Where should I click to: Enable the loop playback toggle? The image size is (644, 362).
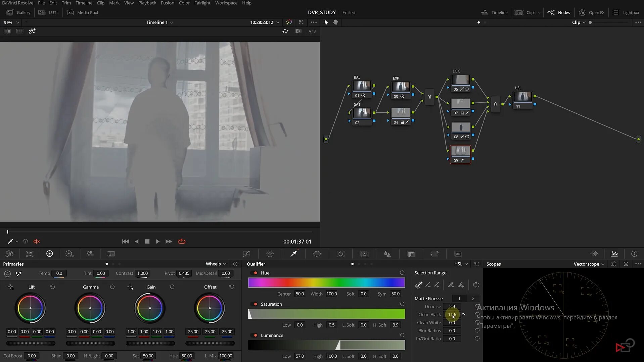182,241
